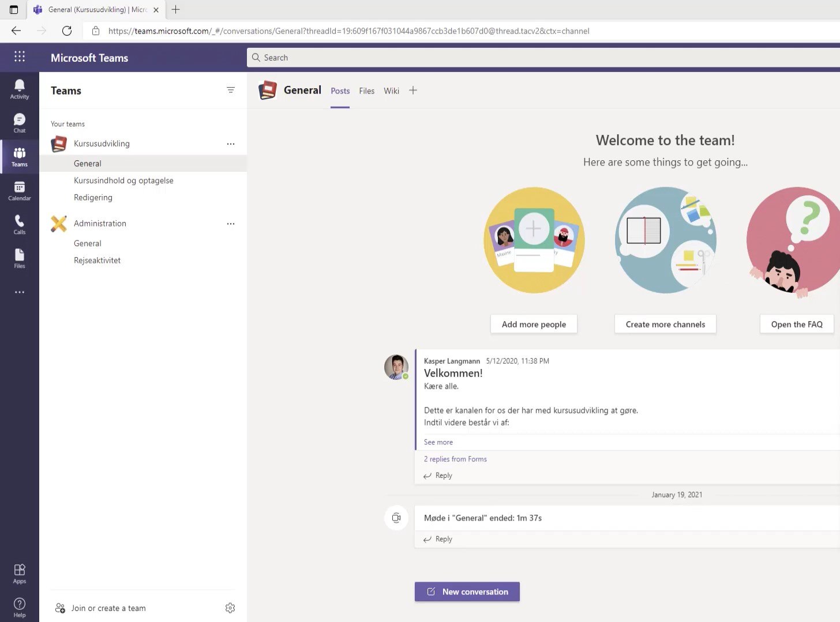Click the Kasper Langmann sender name
840x622 pixels.
pyautogui.click(x=452, y=361)
